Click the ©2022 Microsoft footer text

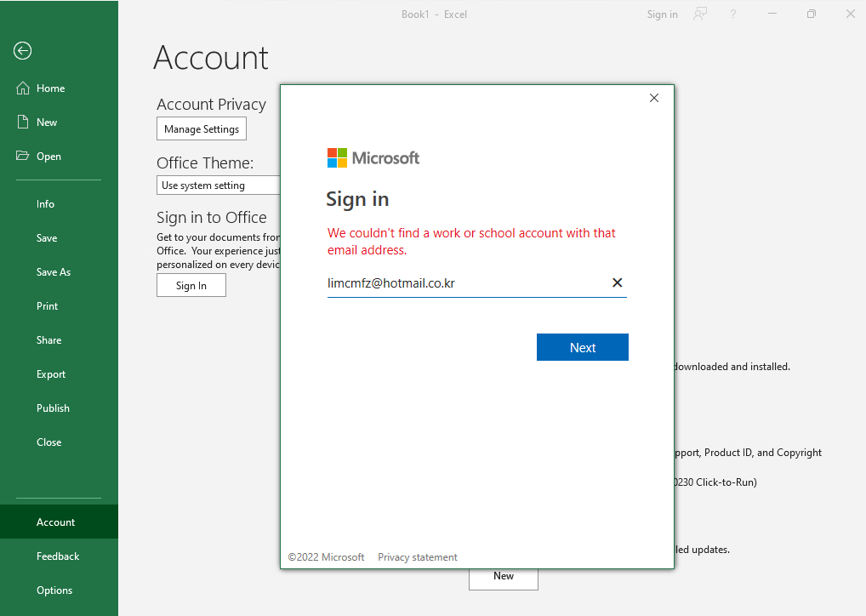(x=326, y=557)
